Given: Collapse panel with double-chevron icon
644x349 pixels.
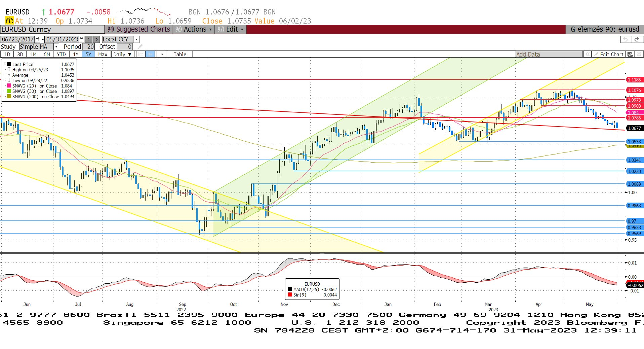Looking at the screenshot, I should (587, 54).
